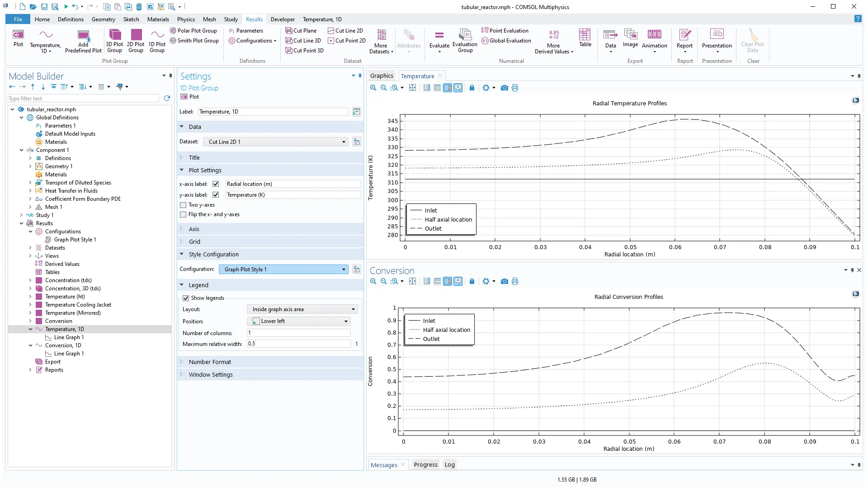The image size is (868, 487).
Task: Select Conversion, 1D in the model tree
Action: tap(63, 345)
